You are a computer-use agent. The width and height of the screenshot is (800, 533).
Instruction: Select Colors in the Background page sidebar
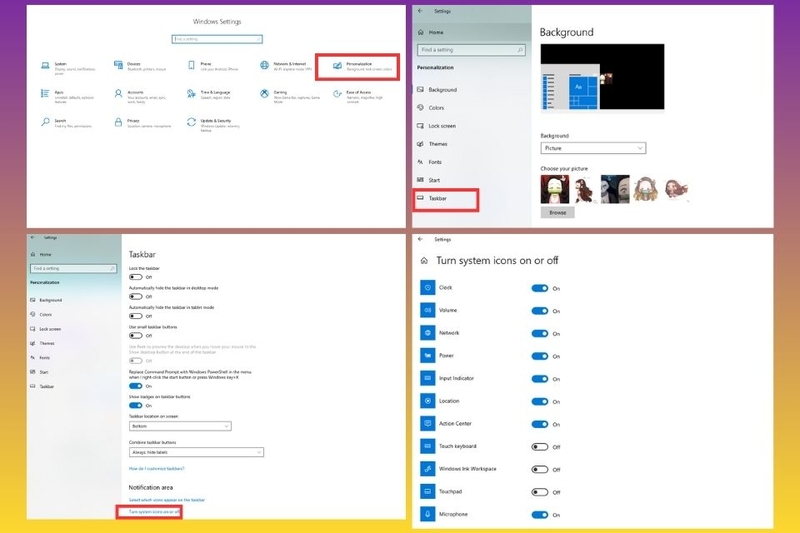[x=436, y=108]
